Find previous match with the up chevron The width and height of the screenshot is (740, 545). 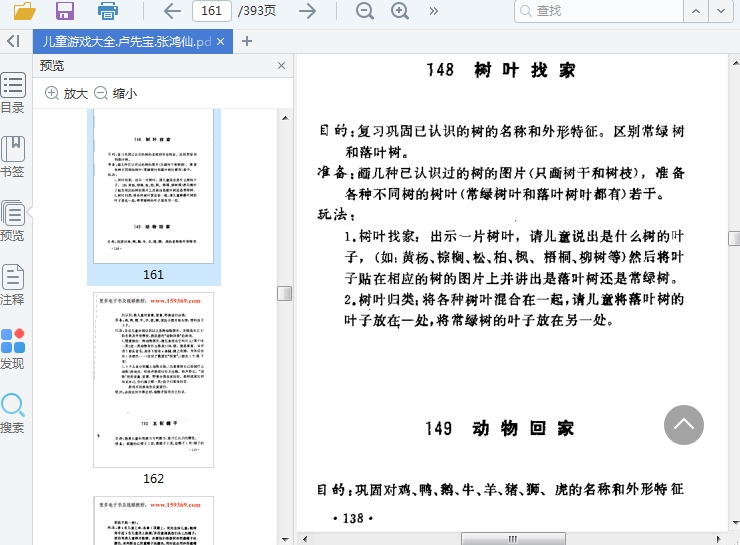696,11
